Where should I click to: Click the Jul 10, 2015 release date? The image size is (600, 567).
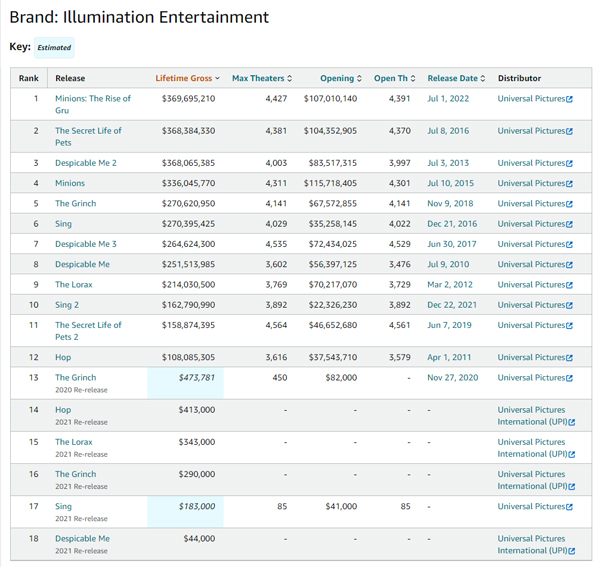pos(450,183)
